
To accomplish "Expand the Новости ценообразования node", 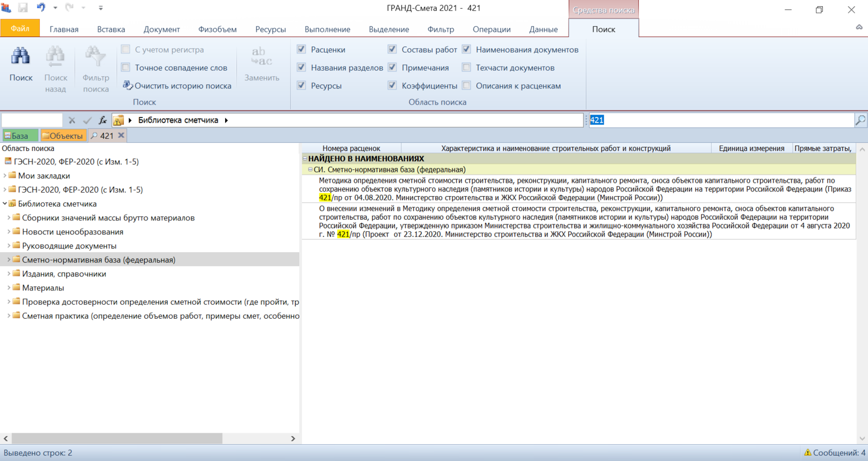I will (x=9, y=232).
